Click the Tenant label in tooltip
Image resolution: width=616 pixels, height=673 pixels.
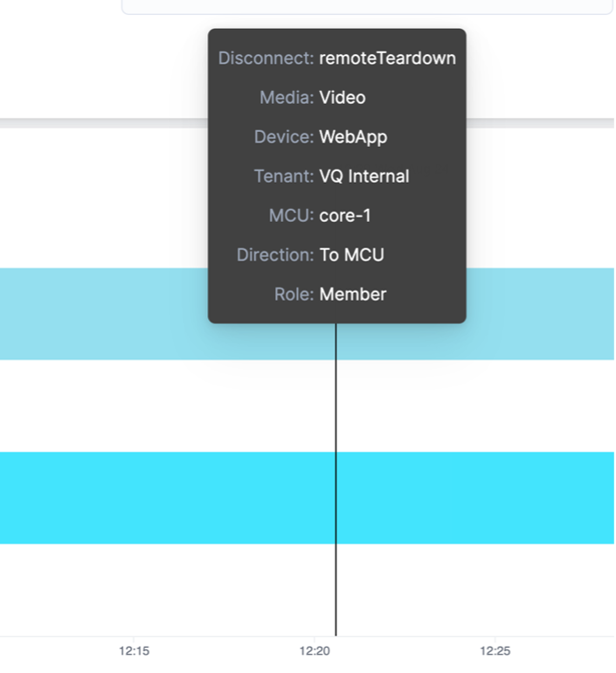[284, 177]
